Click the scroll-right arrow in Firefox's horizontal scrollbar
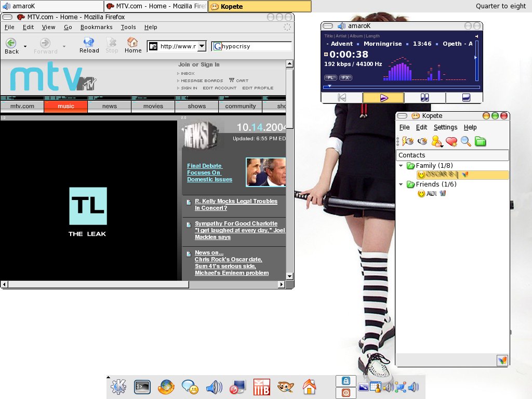 [x=281, y=284]
